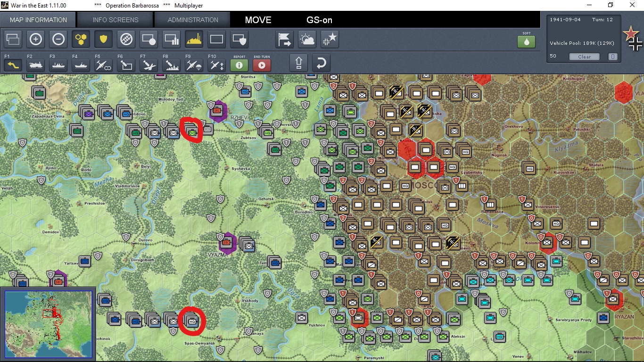Screen dimensions: 644x362
Task: Select F9 air transport parachute mode
Action: point(194,65)
